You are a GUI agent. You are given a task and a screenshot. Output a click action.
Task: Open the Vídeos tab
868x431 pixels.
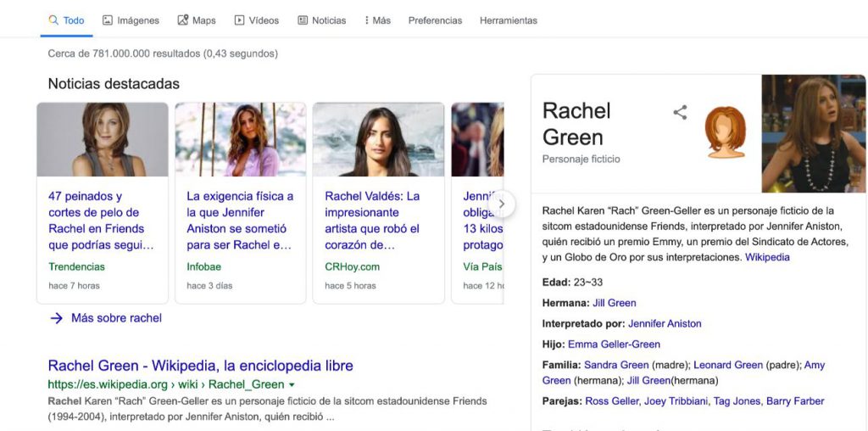point(256,20)
